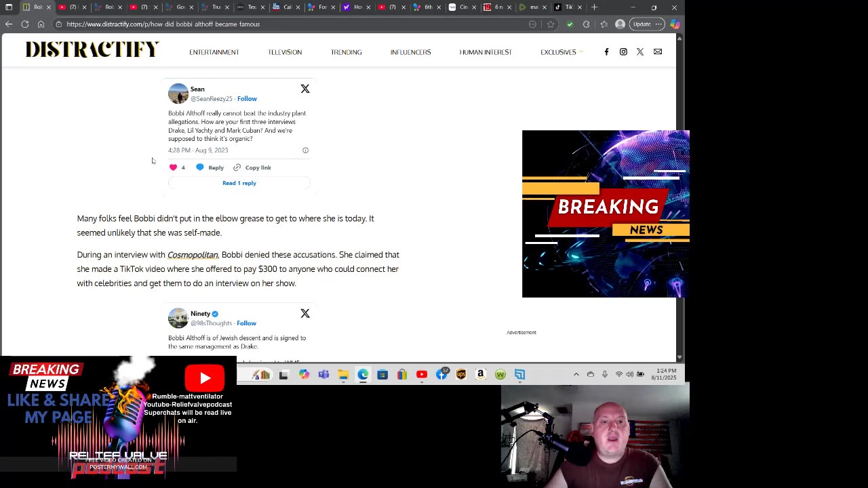Click Ninety's profile picture
This screenshot has height=488, width=868.
point(178,318)
